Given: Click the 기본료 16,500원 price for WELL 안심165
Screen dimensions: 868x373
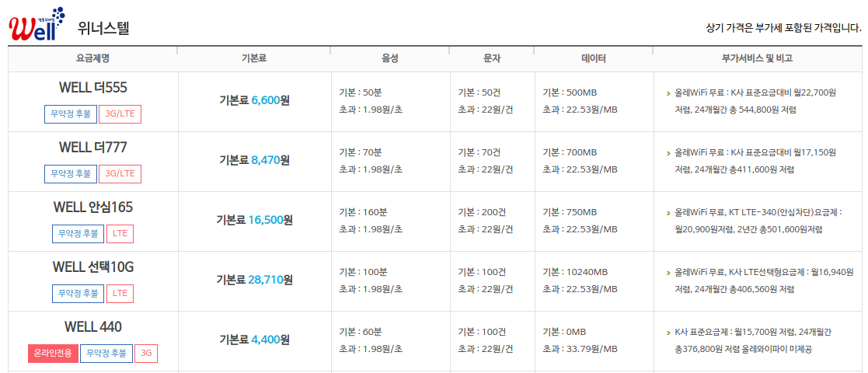Looking at the screenshot, I should pos(254,220).
